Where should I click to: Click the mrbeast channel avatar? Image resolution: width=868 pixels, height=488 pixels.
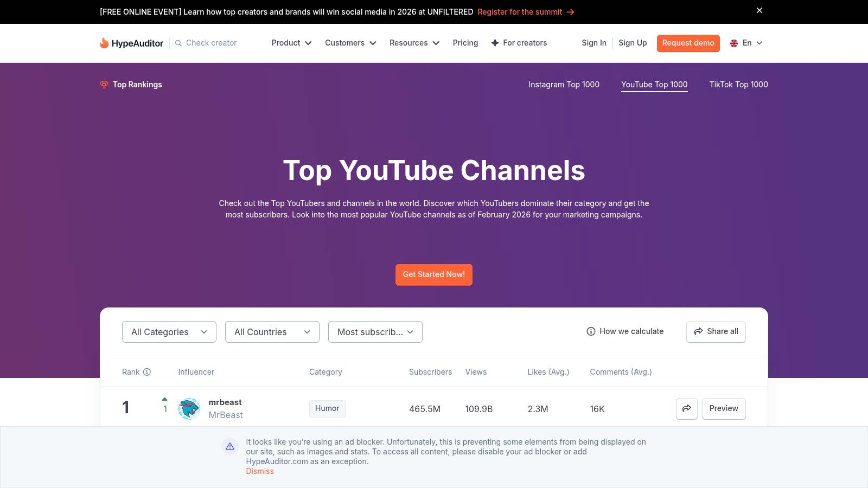189,409
